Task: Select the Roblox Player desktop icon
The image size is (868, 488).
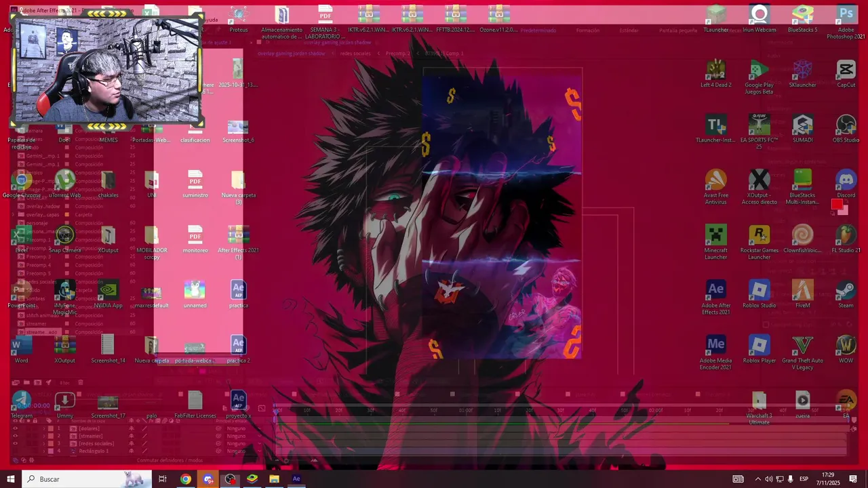Action: tap(759, 349)
